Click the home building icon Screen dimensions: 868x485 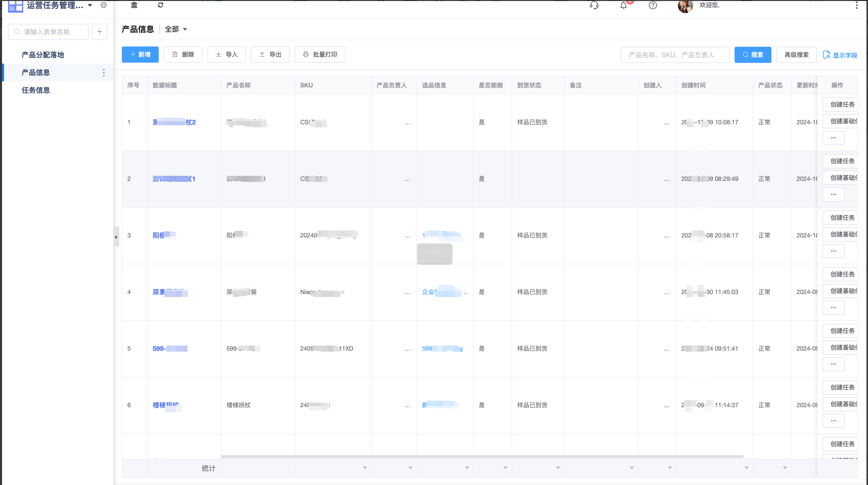(x=134, y=5)
